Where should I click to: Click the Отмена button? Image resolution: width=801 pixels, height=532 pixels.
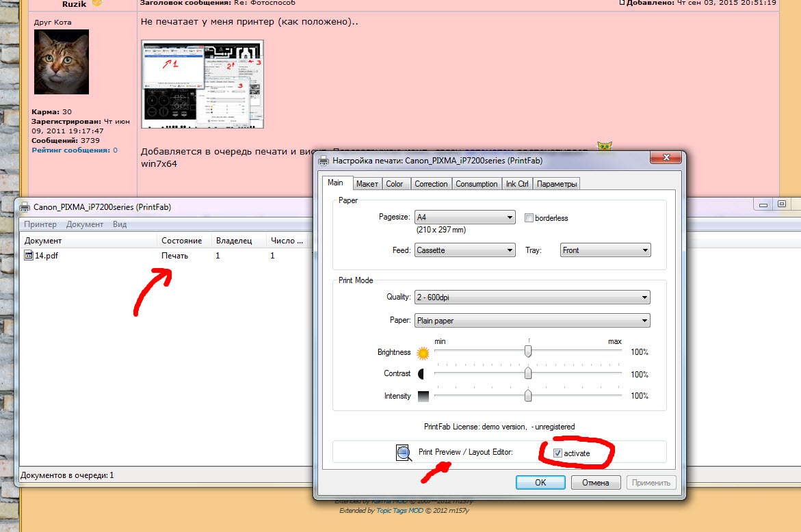point(596,483)
